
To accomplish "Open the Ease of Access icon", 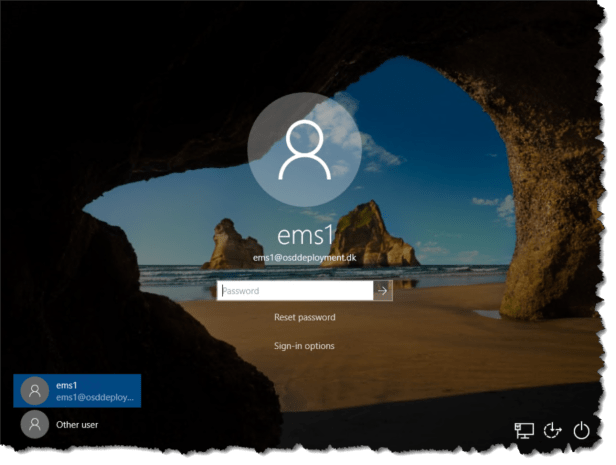I will coord(552,430).
